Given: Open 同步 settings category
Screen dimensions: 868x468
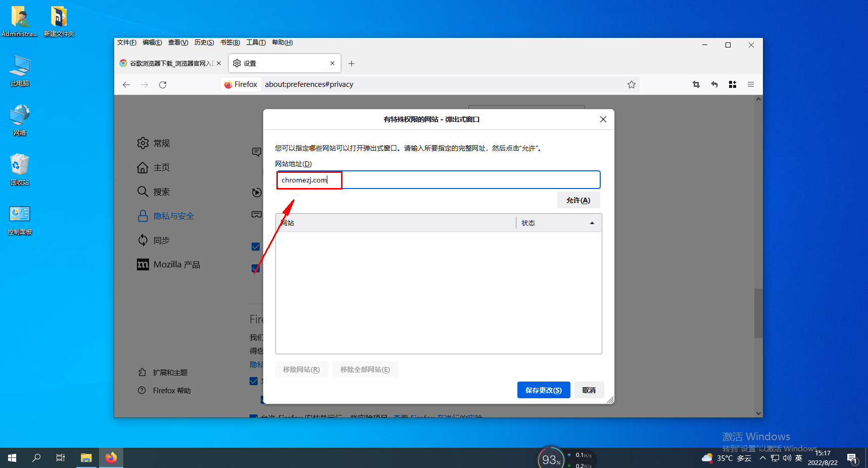Looking at the screenshot, I should [x=154, y=240].
